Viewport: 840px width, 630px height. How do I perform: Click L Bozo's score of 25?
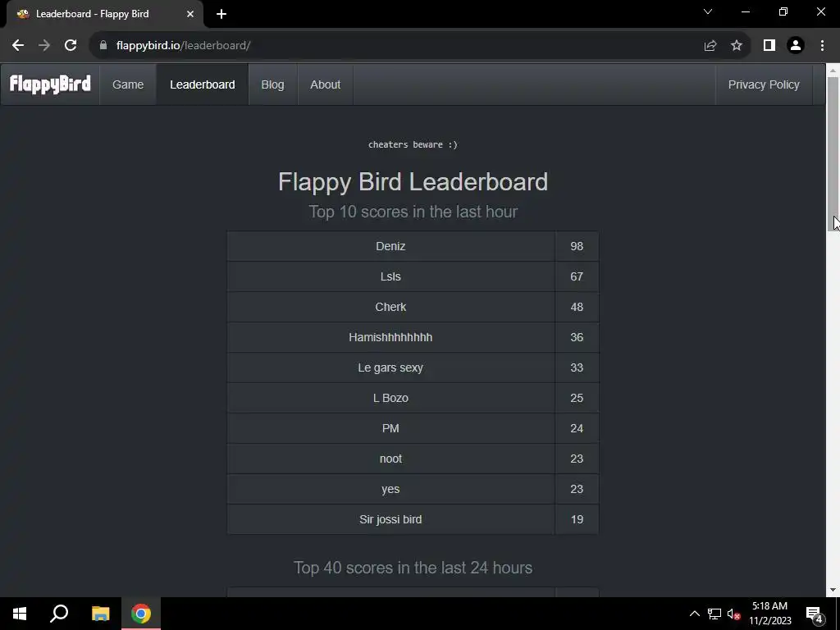tap(577, 398)
